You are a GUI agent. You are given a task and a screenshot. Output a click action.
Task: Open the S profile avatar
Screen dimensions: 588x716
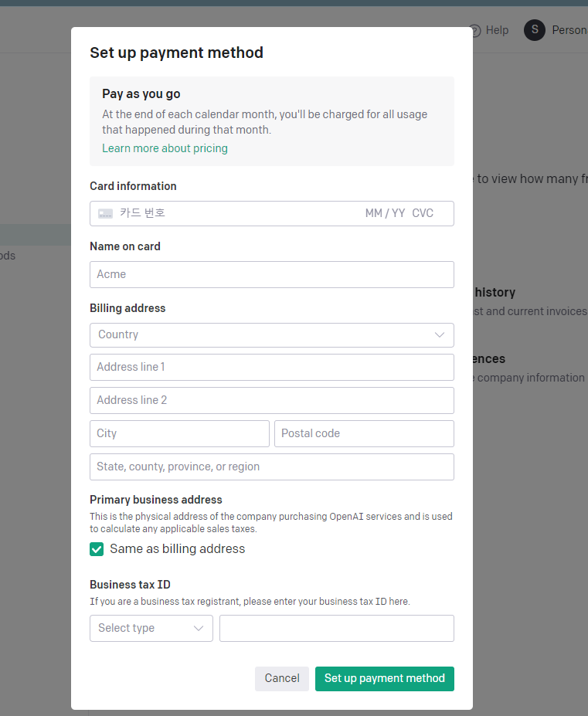535,30
